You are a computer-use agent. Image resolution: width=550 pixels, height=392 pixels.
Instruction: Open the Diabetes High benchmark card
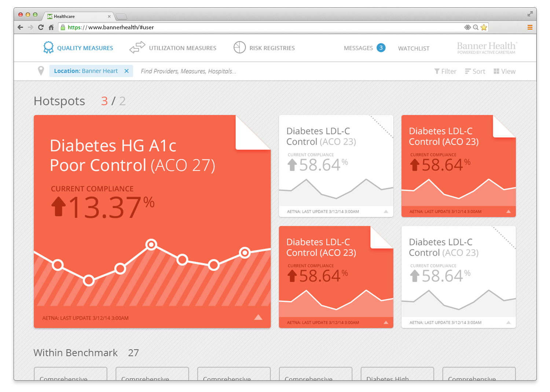click(x=397, y=374)
